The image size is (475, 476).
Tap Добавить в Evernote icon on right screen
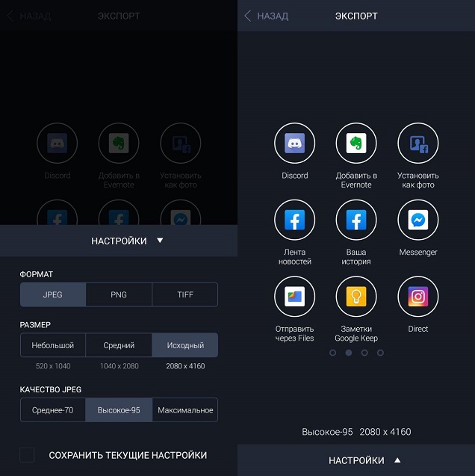coord(356,143)
